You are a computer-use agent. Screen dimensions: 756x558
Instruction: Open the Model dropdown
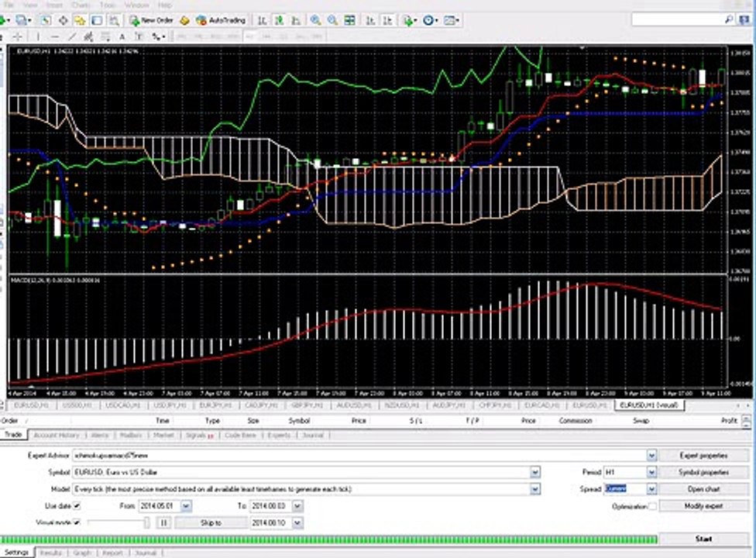[534, 489]
